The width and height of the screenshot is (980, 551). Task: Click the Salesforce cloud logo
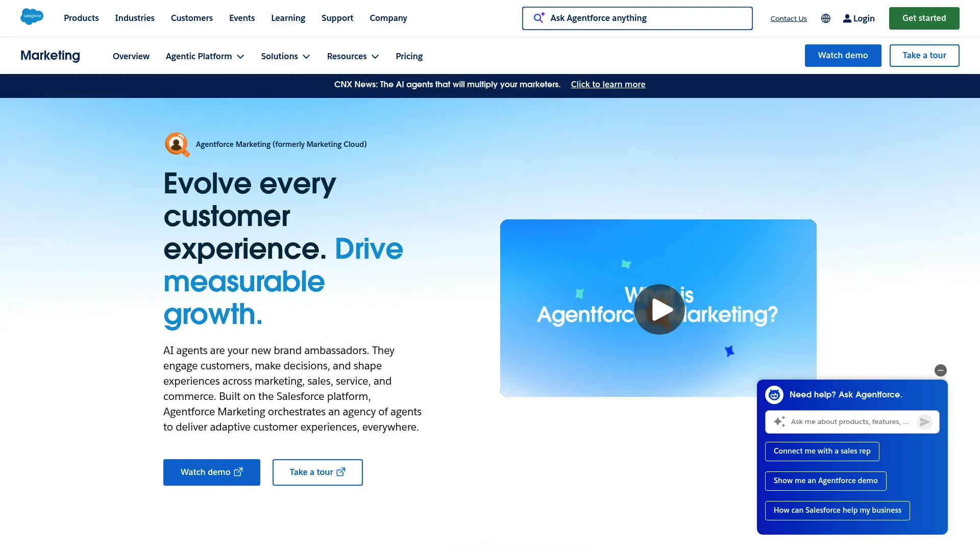click(32, 17)
